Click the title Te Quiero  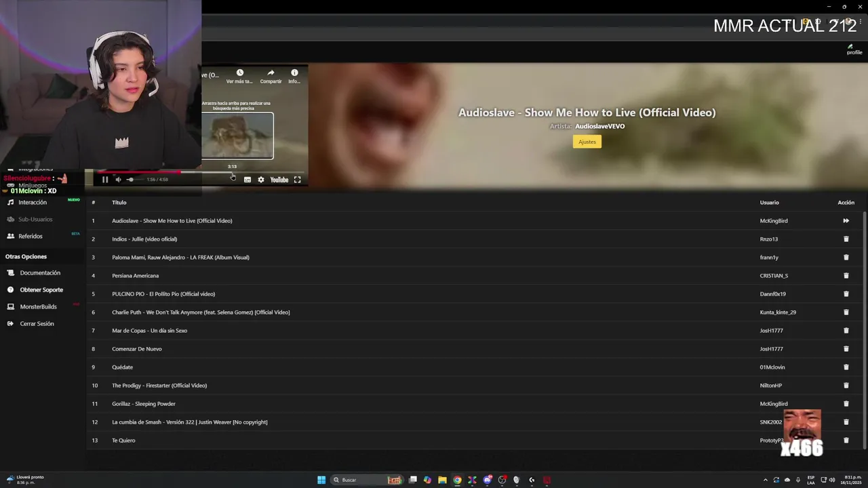pyautogui.click(x=123, y=440)
